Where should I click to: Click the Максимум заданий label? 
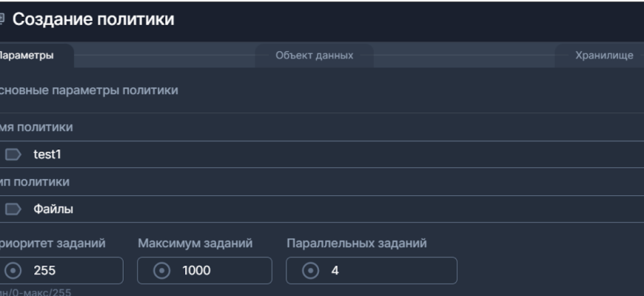pyautogui.click(x=196, y=243)
